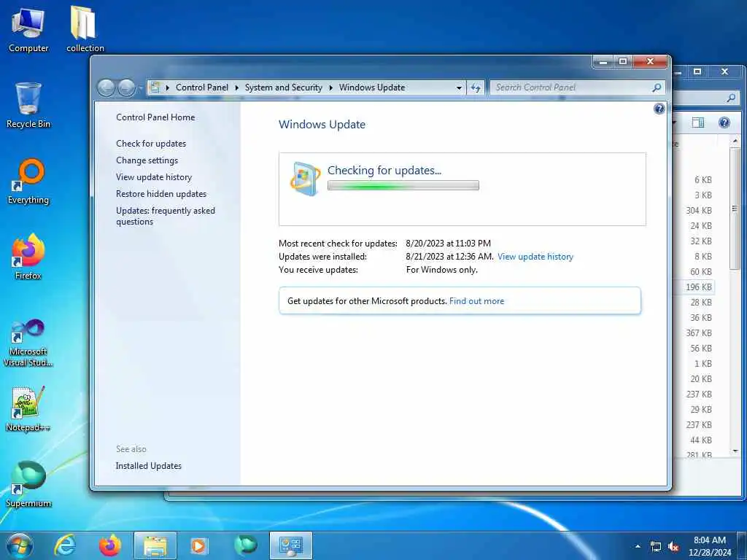
Task: Open Updates: frequently asked questions
Action: coord(166,216)
